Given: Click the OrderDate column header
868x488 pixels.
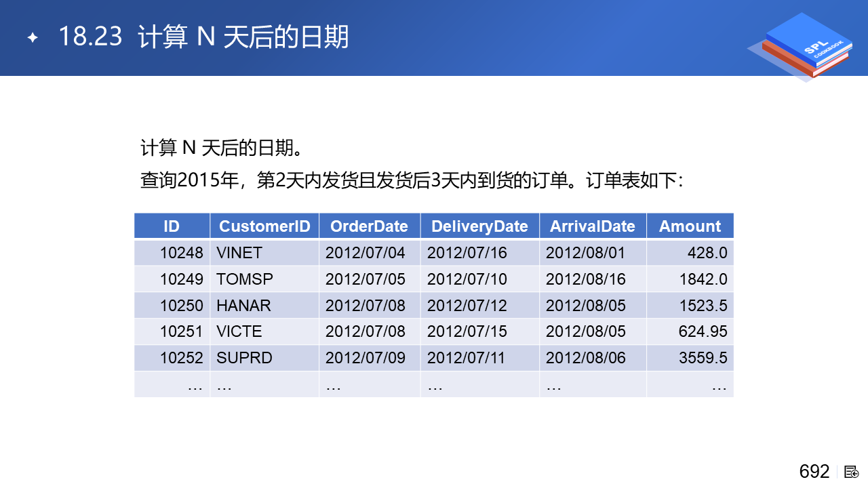Looking at the screenshot, I should (369, 226).
